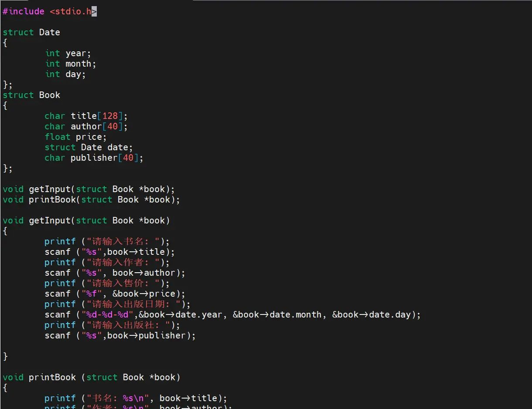The image size is (532, 409).
Task: Click the 'char publisher[40];' line
Action: pos(94,158)
